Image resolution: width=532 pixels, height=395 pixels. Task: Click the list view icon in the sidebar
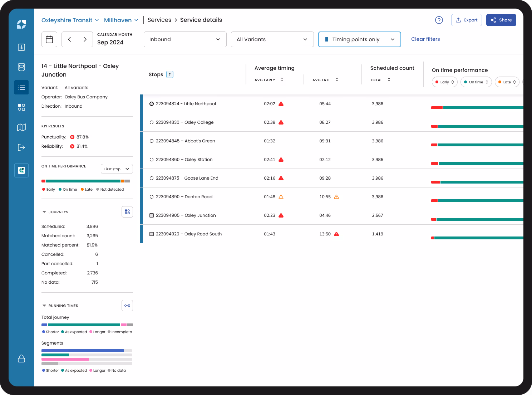21,87
